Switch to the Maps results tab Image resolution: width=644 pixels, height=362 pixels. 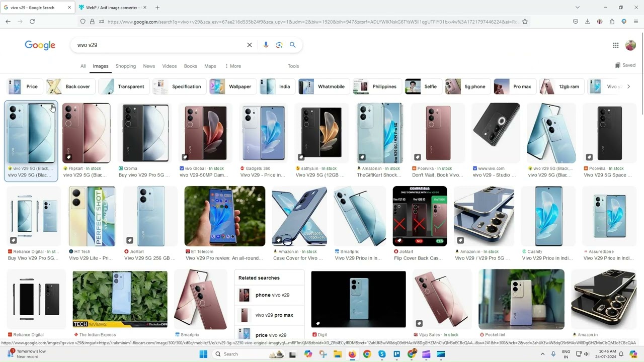tap(210, 66)
